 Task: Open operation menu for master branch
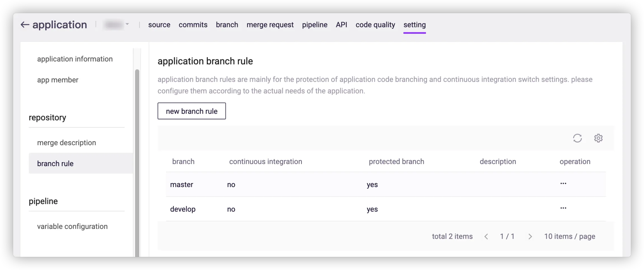[563, 184]
